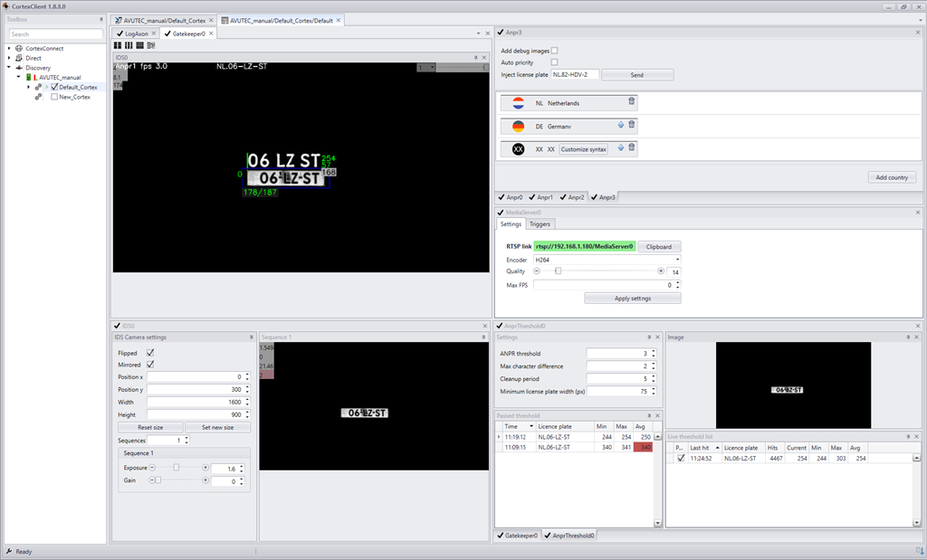Screen dimensions: 927x560
Task: Expand the Direct tree node
Action: (x=9, y=58)
